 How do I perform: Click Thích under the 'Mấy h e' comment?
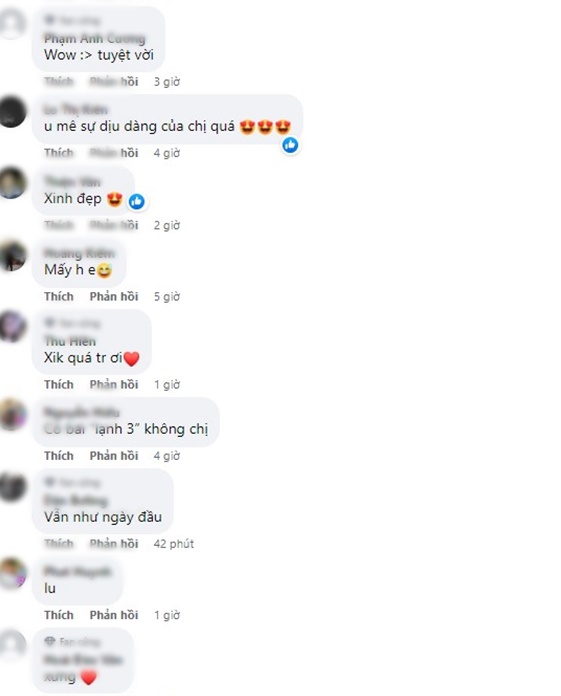(59, 297)
